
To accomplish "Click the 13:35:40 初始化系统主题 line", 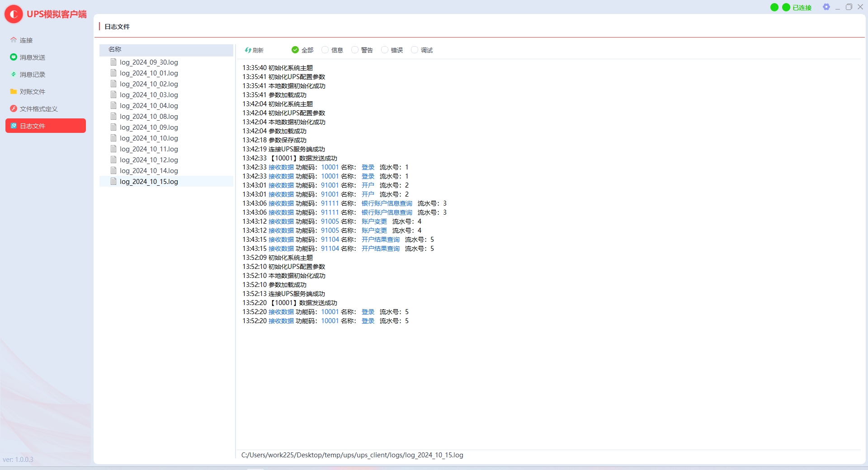I will point(278,68).
